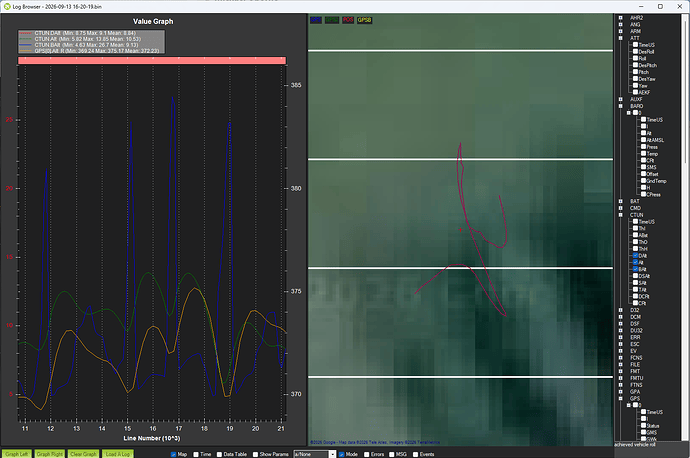Check DSAlt under CTUN

(x=635, y=276)
